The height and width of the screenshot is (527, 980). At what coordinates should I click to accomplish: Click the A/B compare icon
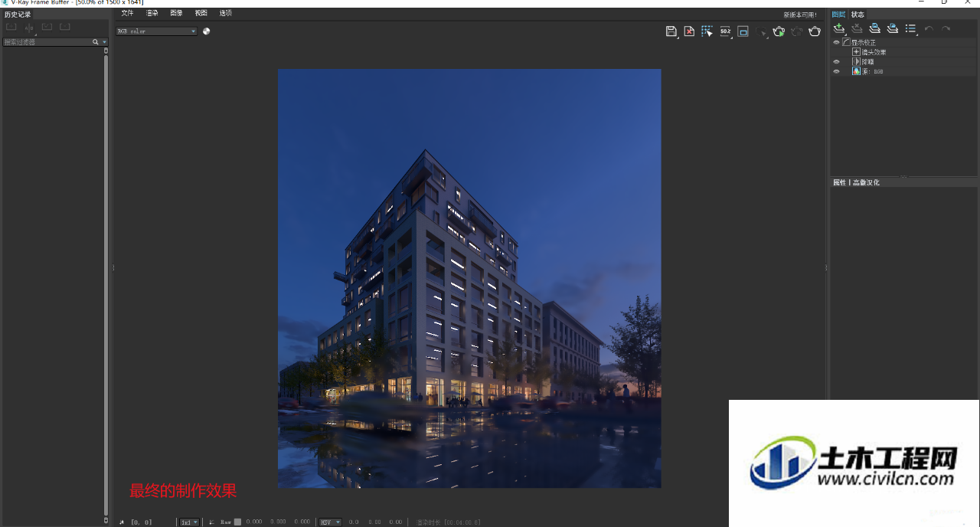29,27
